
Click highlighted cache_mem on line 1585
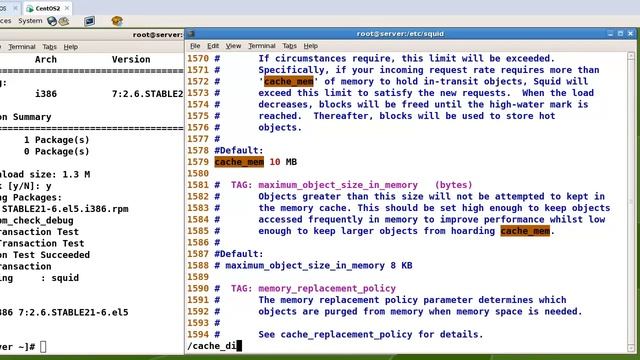point(525,231)
